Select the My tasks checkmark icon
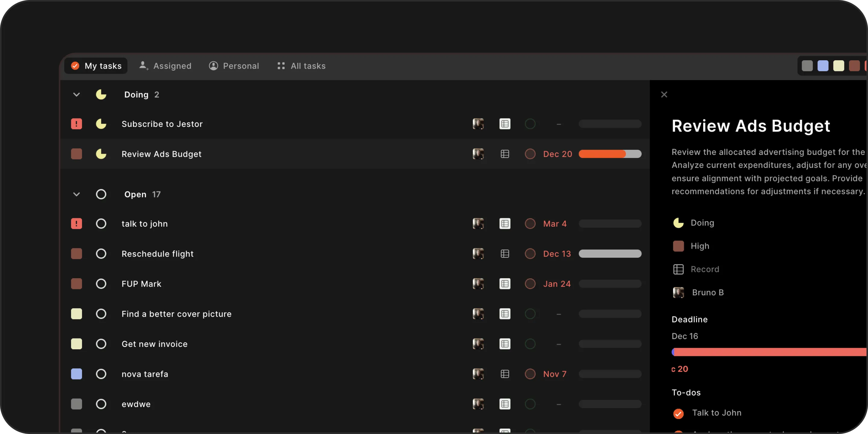The height and width of the screenshot is (434, 868). point(75,66)
